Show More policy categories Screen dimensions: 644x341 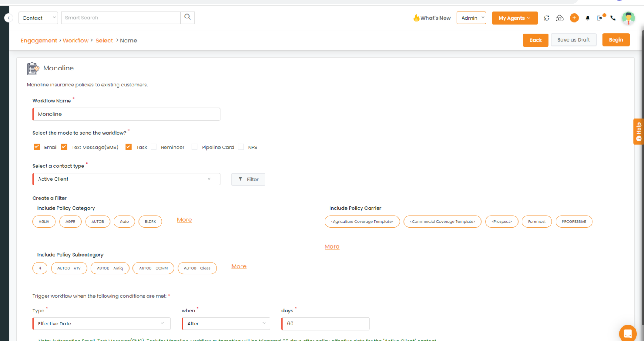point(184,219)
